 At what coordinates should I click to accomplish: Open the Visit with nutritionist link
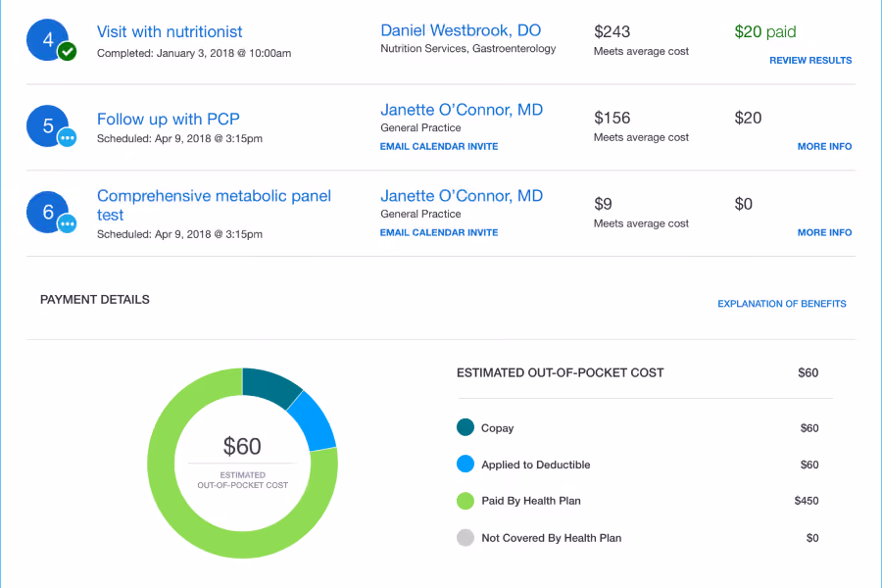pyautogui.click(x=170, y=31)
